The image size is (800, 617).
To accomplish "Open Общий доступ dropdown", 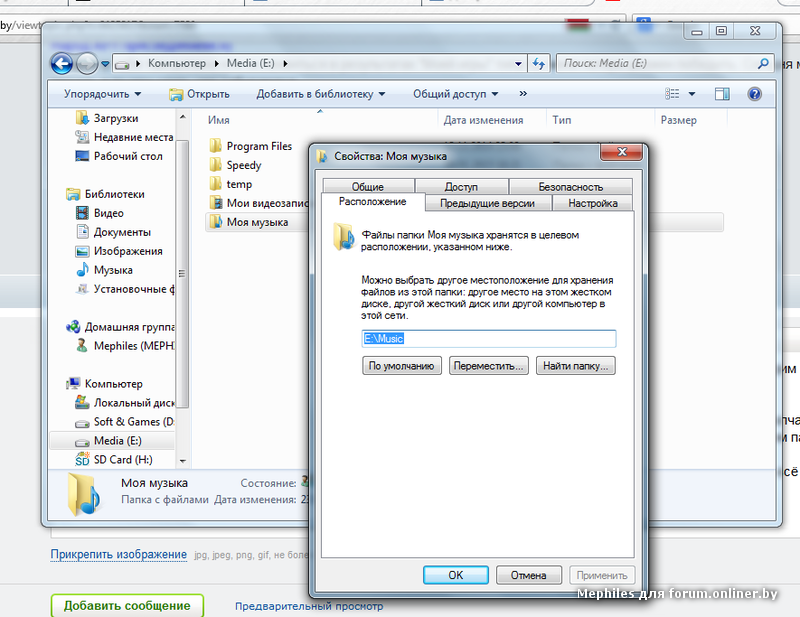I will click(455, 94).
